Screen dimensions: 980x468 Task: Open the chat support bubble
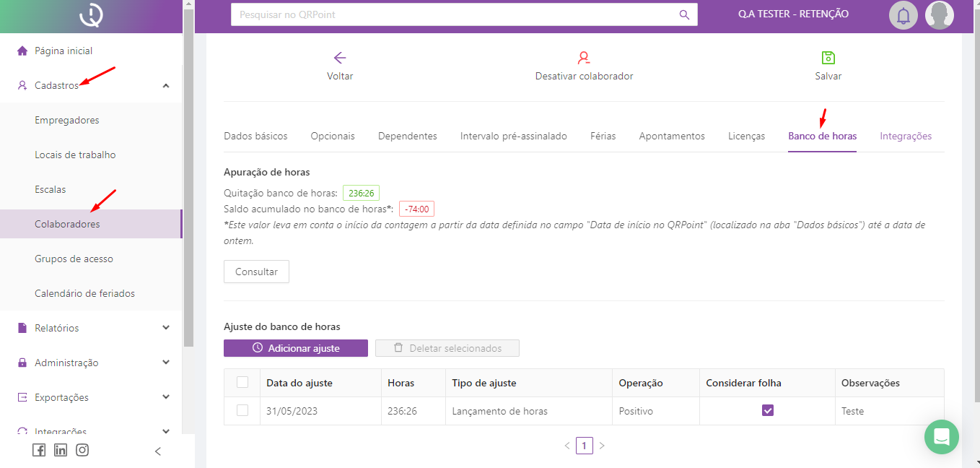(941, 437)
